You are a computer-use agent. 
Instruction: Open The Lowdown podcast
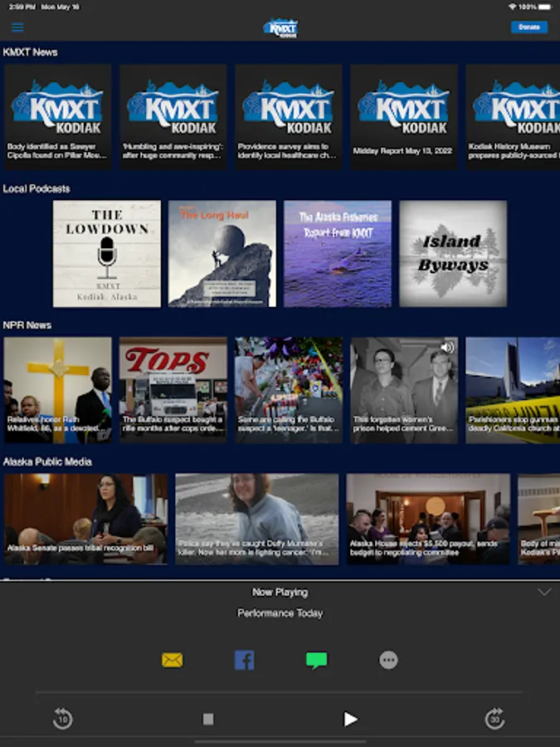[107, 253]
